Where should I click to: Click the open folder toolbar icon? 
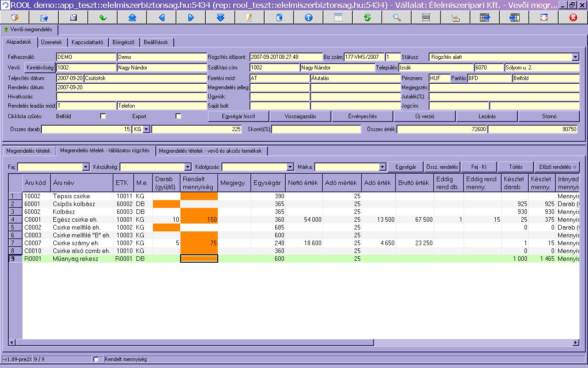pyautogui.click(x=44, y=17)
